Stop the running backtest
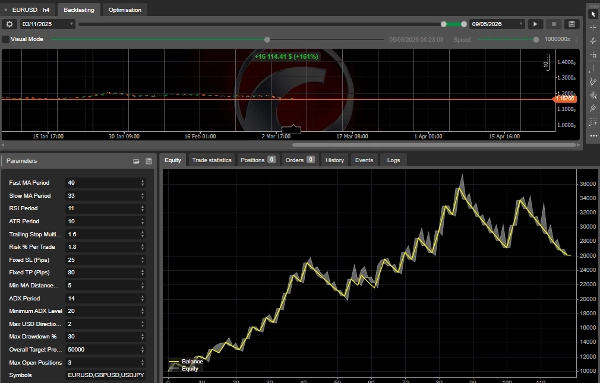 click(553, 24)
